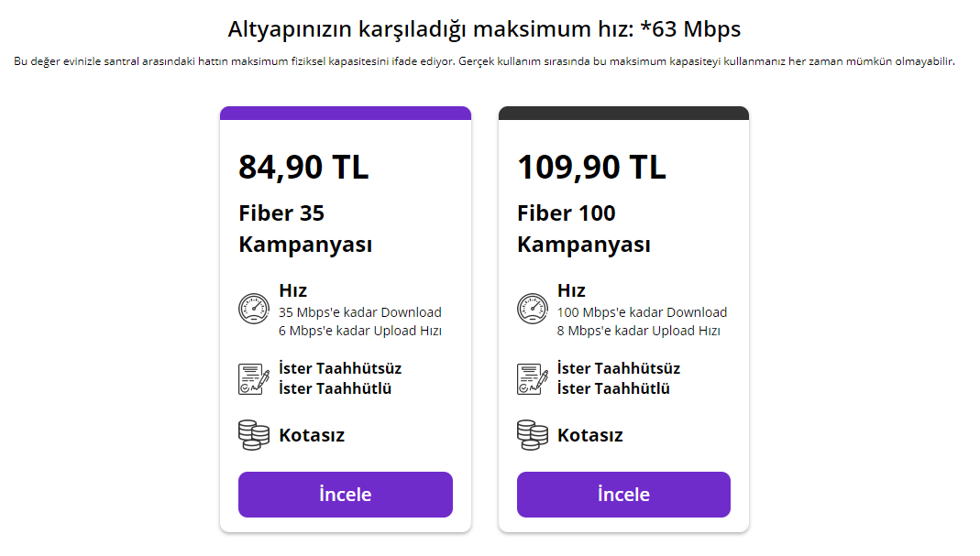Select the 109,90 TL price
Viewport: 980px width, 556px height.
591,168
